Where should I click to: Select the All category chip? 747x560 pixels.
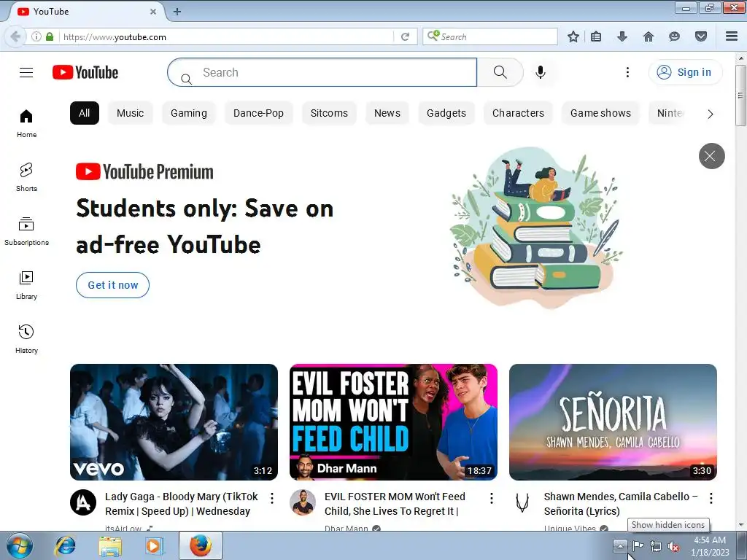(x=85, y=113)
